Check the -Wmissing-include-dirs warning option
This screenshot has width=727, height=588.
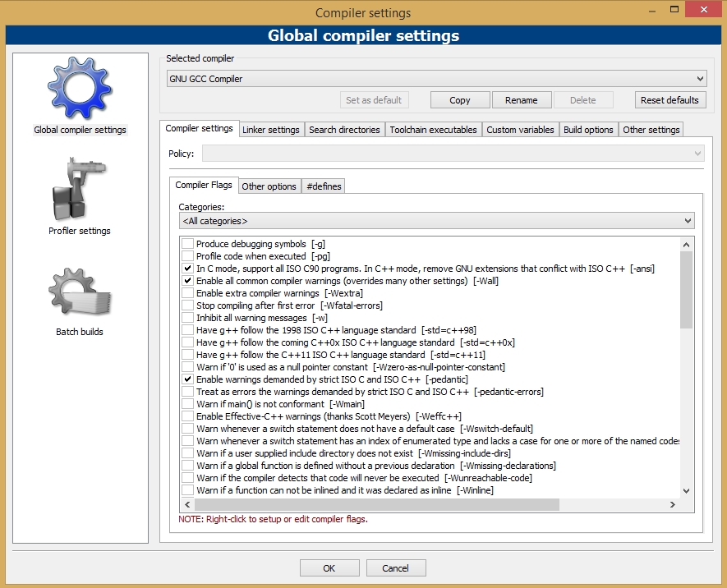click(x=187, y=453)
